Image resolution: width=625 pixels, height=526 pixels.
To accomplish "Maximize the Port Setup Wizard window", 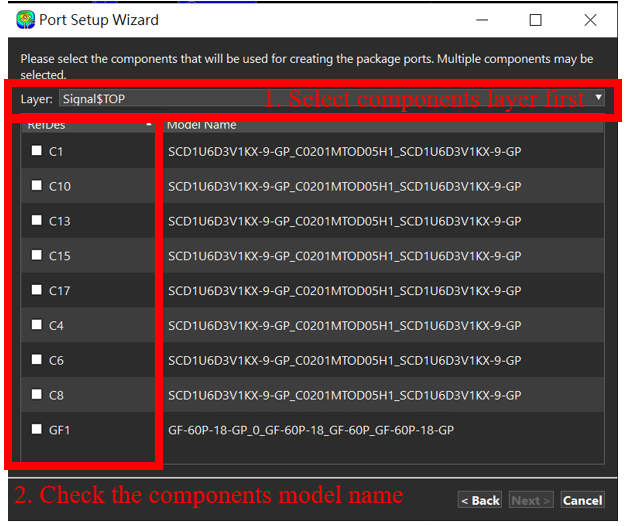I will (x=535, y=20).
